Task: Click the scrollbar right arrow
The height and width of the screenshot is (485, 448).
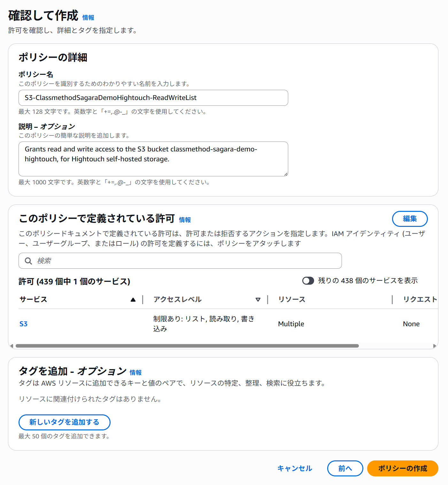Action: (435, 346)
